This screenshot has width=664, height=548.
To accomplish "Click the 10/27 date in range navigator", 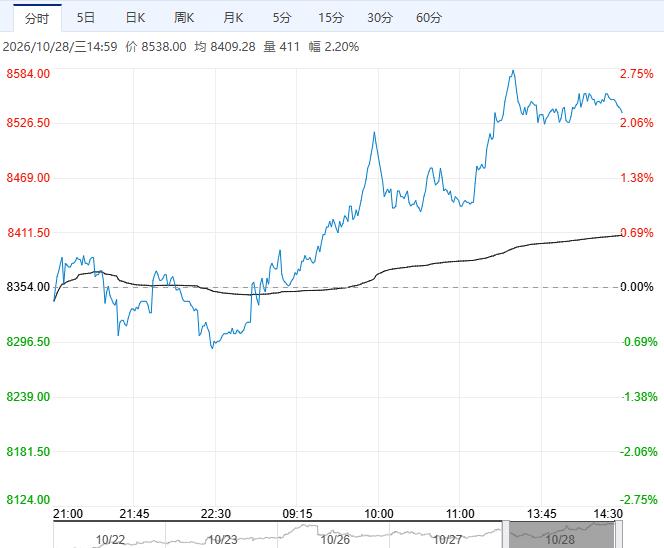I will coord(448,540).
